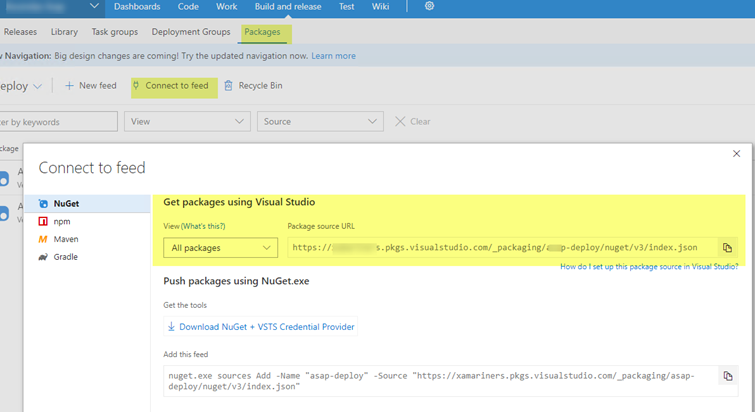The image size is (755, 412).
Task: Select NuGet in the feed type list
Action: [x=87, y=204]
